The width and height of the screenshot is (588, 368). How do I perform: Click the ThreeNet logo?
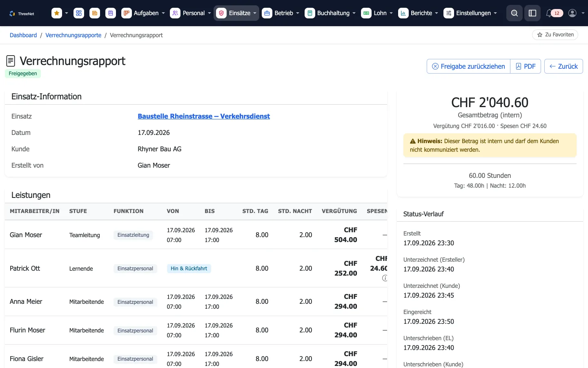click(x=22, y=13)
